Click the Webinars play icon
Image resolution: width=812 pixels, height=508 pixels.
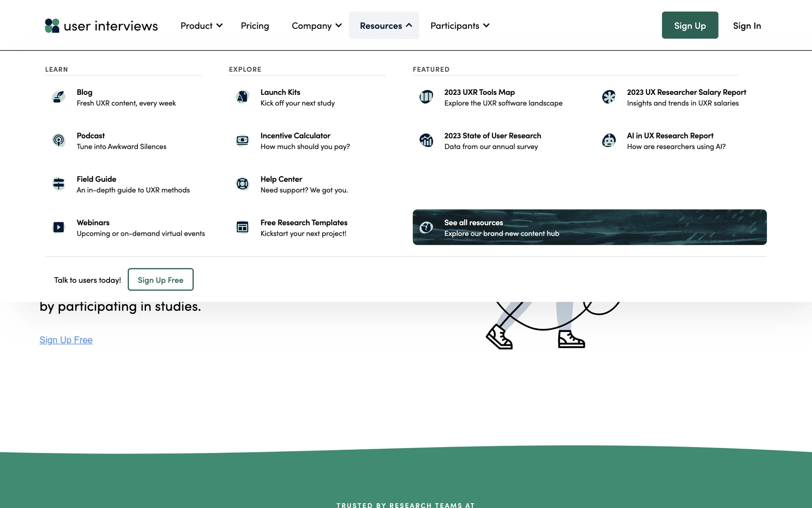59,227
